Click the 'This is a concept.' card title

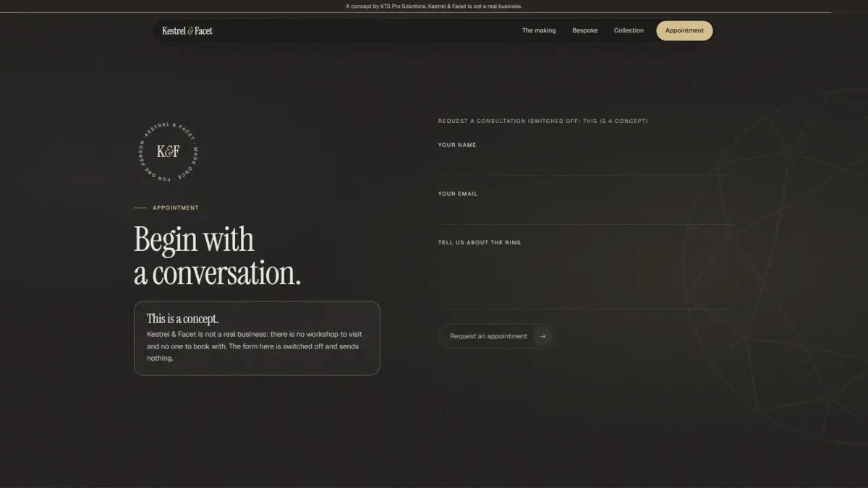point(182,319)
